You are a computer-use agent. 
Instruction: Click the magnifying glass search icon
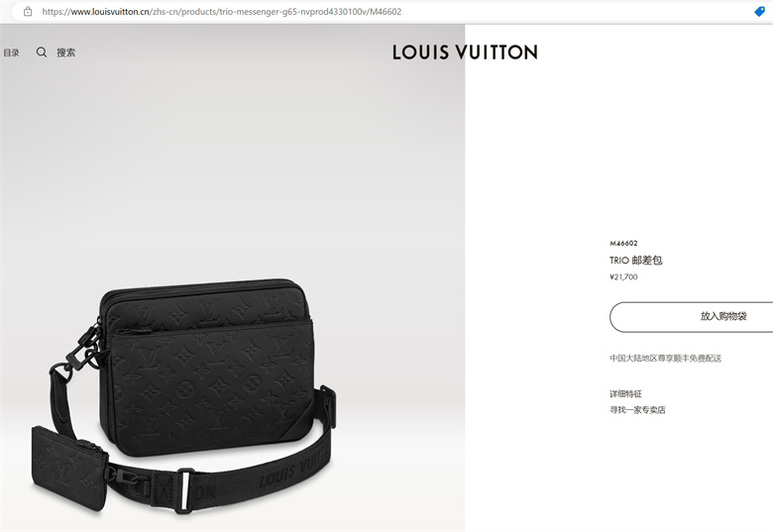pyautogui.click(x=42, y=53)
